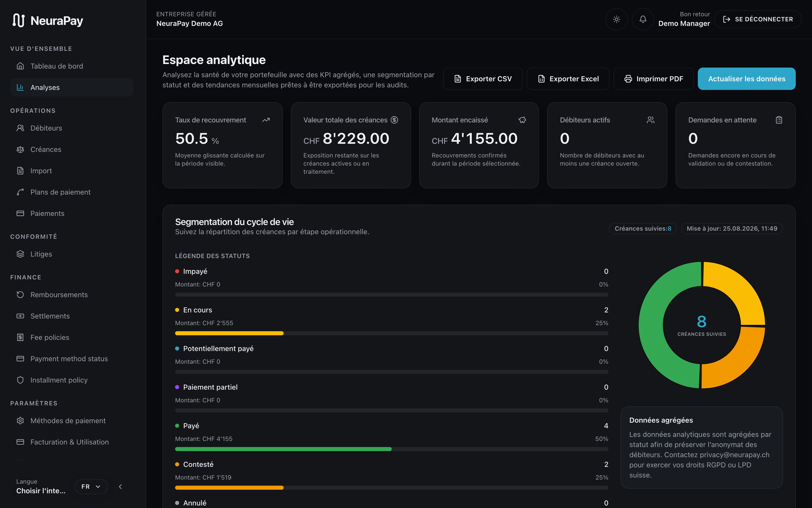Click the Remboursements refund icon
The width and height of the screenshot is (812, 508).
point(21,295)
